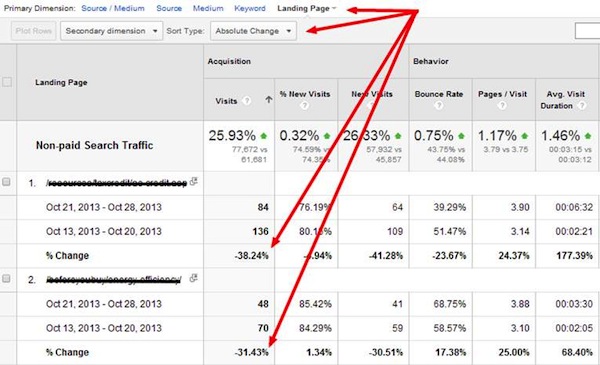Screen dimensions: 600x365
Task: Click the -38.24% visits change cell
Action: [x=251, y=256]
